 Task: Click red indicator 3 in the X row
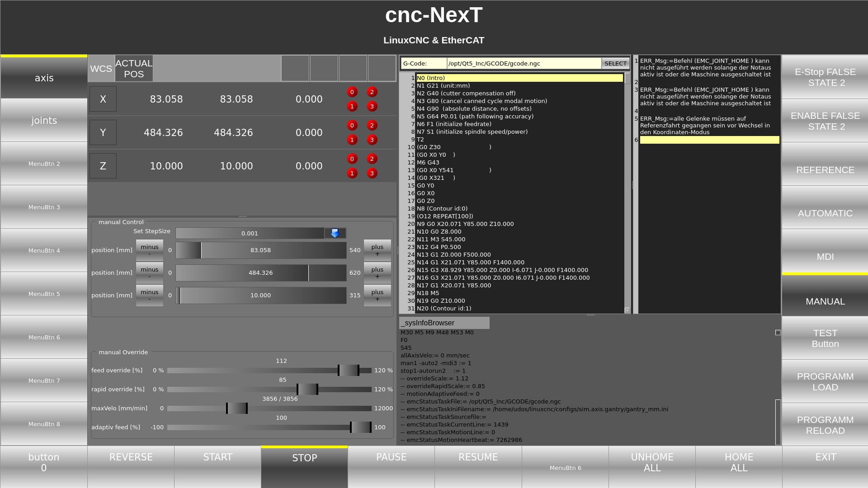pyautogui.click(x=372, y=107)
